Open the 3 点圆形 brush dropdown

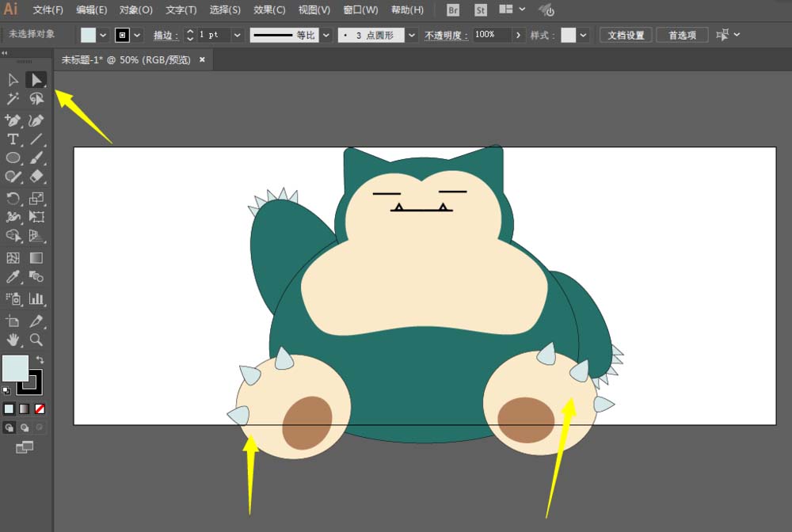(412, 35)
